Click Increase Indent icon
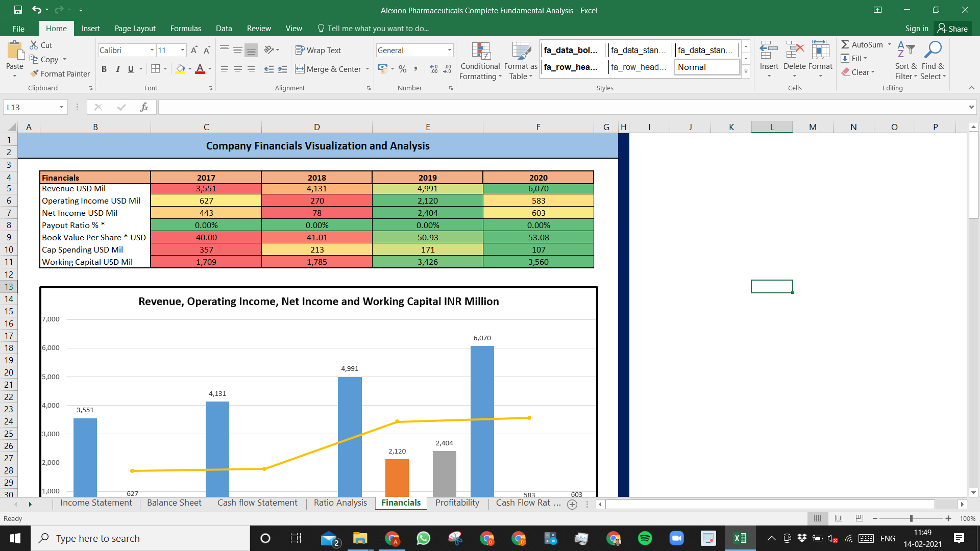Screen dimensions: 980x551 click(x=282, y=69)
